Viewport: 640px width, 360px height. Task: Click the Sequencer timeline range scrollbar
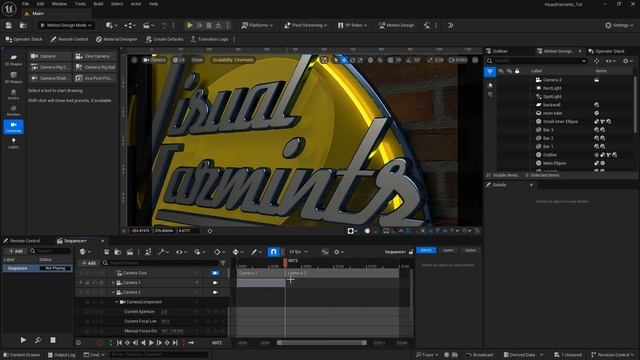(322, 343)
